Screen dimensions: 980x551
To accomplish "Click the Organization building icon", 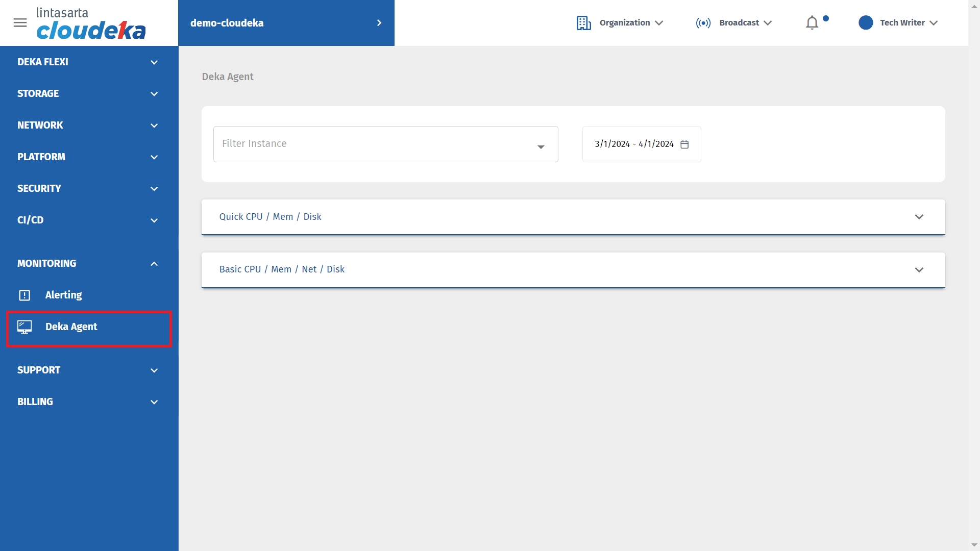I will pos(583,23).
